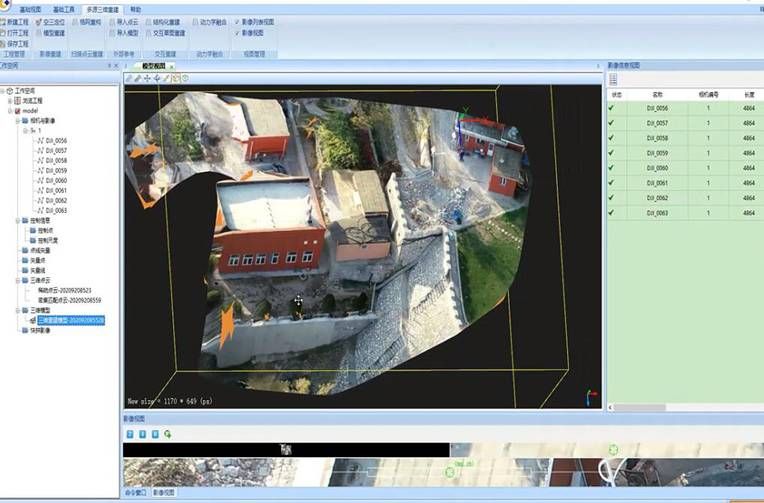The image size is (764, 503).
Task: Click the 格网重构 mesh rebuild tool
Action: [x=87, y=22]
